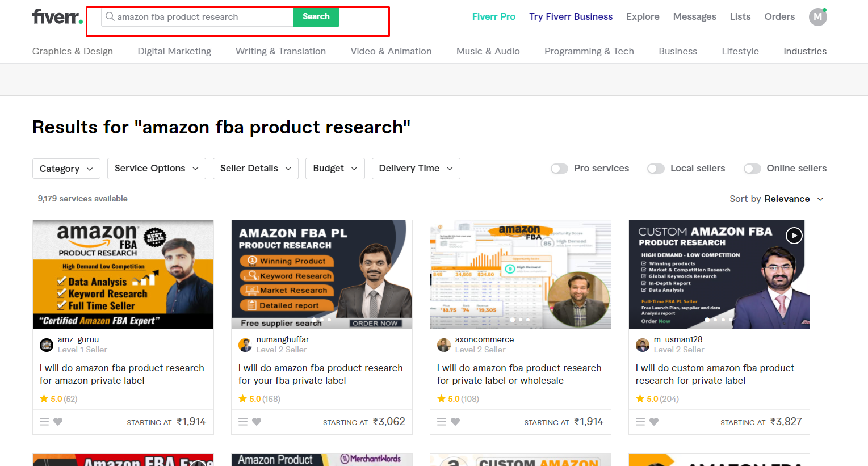The image size is (868, 466).
Task: Click the m_usman128 seller name
Action: [678, 339]
